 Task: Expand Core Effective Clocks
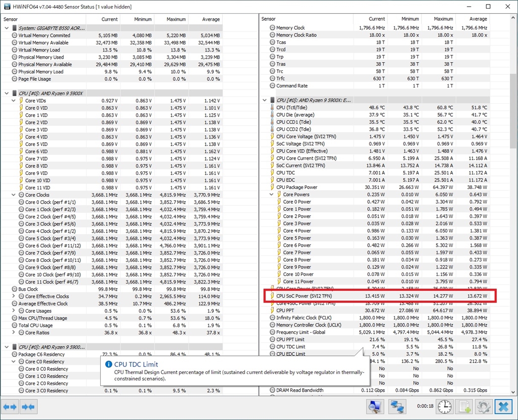(x=13, y=296)
